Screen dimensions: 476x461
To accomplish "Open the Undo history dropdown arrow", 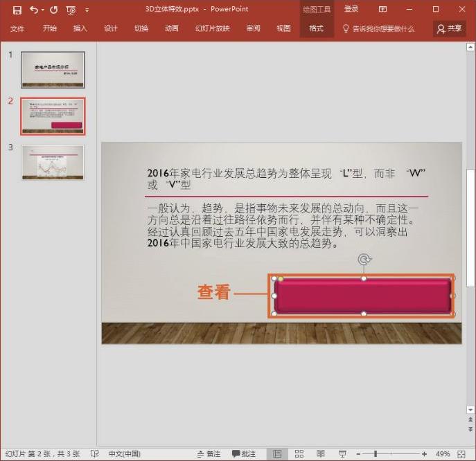I will (43, 10).
